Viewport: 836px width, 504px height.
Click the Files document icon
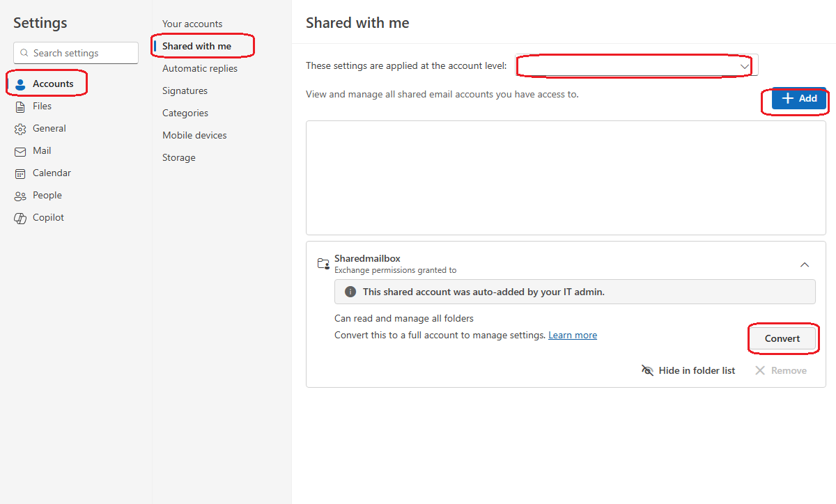(x=20, y=107)
